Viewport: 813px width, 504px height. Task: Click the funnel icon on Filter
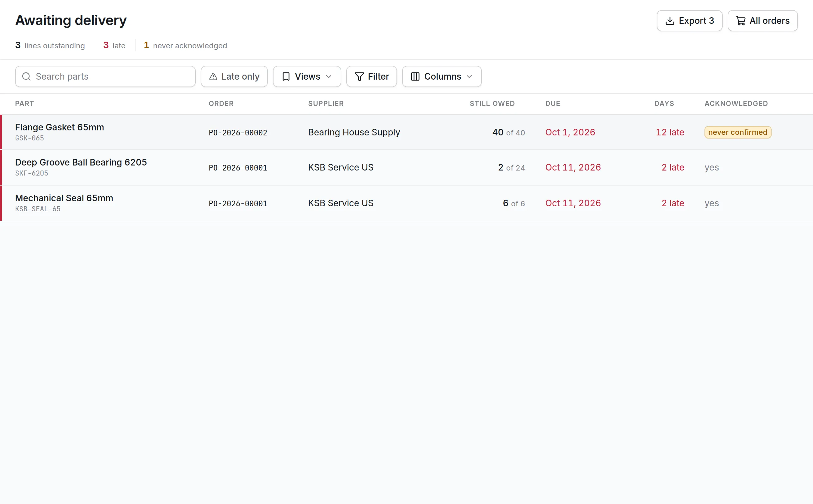coord(359,77)
